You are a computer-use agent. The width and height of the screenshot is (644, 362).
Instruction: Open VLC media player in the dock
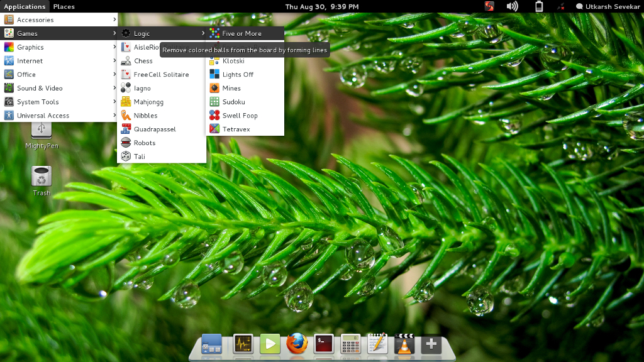click(x=404, y=344)
